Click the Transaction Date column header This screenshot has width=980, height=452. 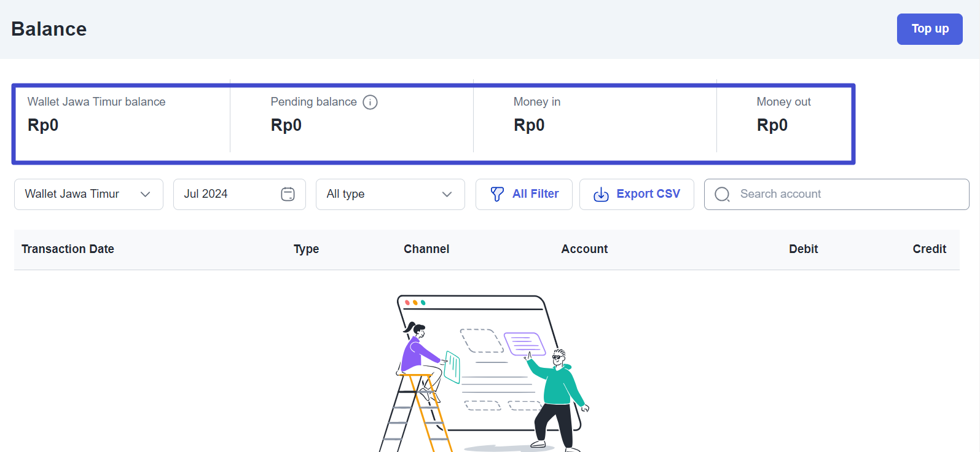(68, 249)
